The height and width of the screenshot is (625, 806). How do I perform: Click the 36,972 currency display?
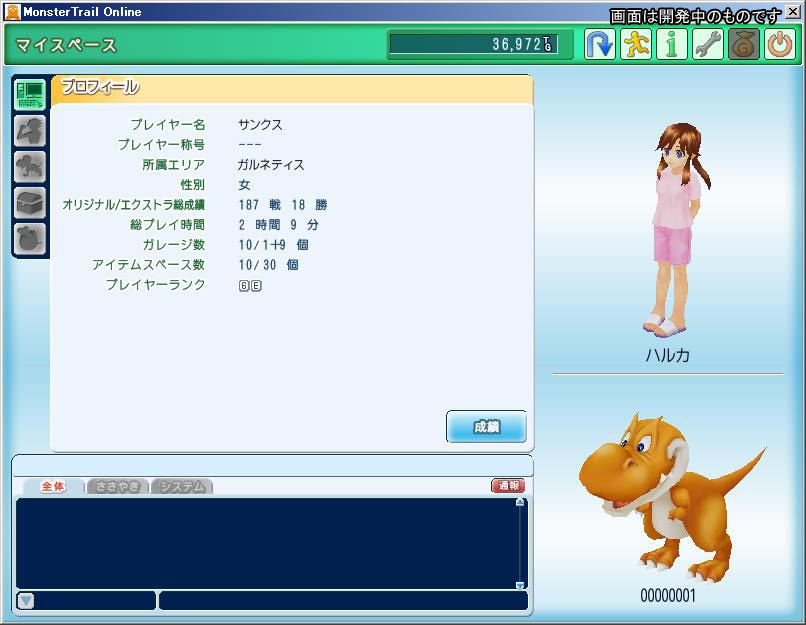pyautogui.click(x=473, y=44)
